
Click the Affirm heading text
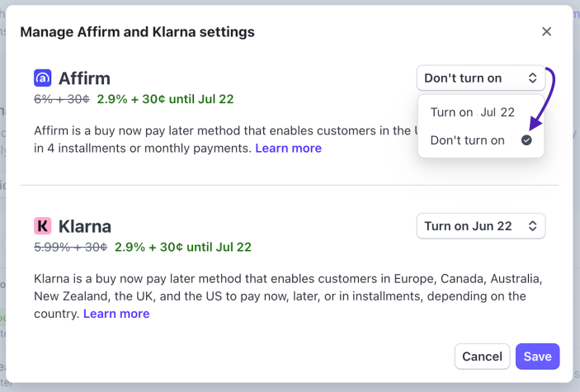pos(84,78)
